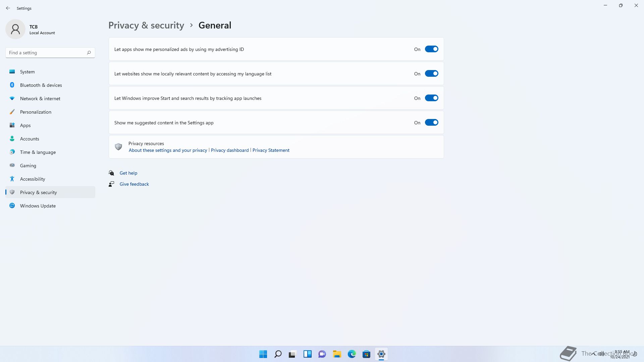The height and width of the screenshot is (362, 644).
Task: Click the Privacy & security shield icon in sidebar
Action: (12, 192)
